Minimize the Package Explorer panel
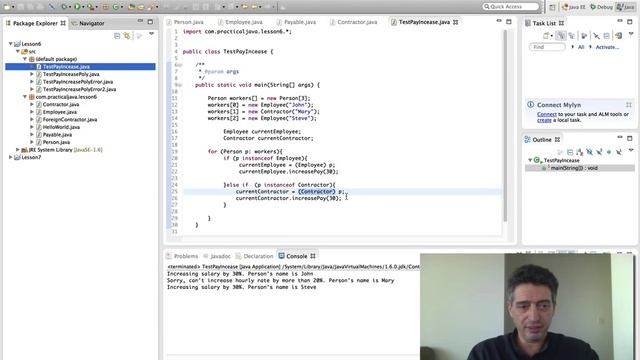Image resolution: width=640 pixels, height=360 pixels. point(140,21)
